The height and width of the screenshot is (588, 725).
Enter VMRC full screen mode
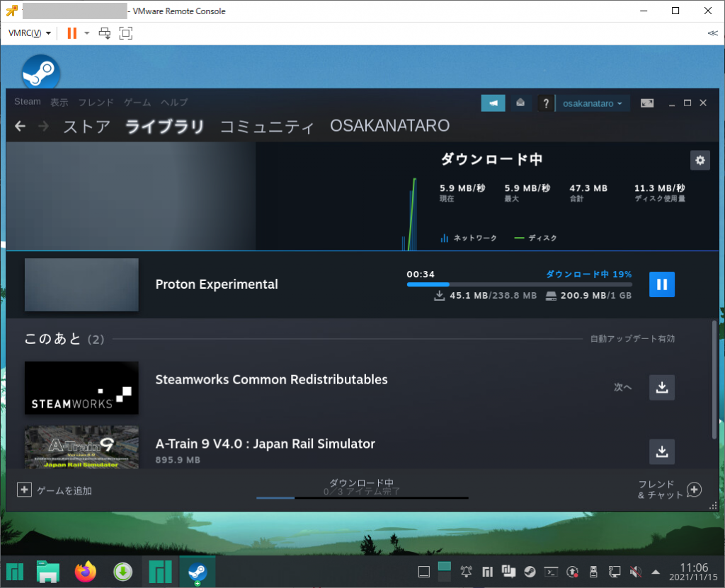(126, 33)
